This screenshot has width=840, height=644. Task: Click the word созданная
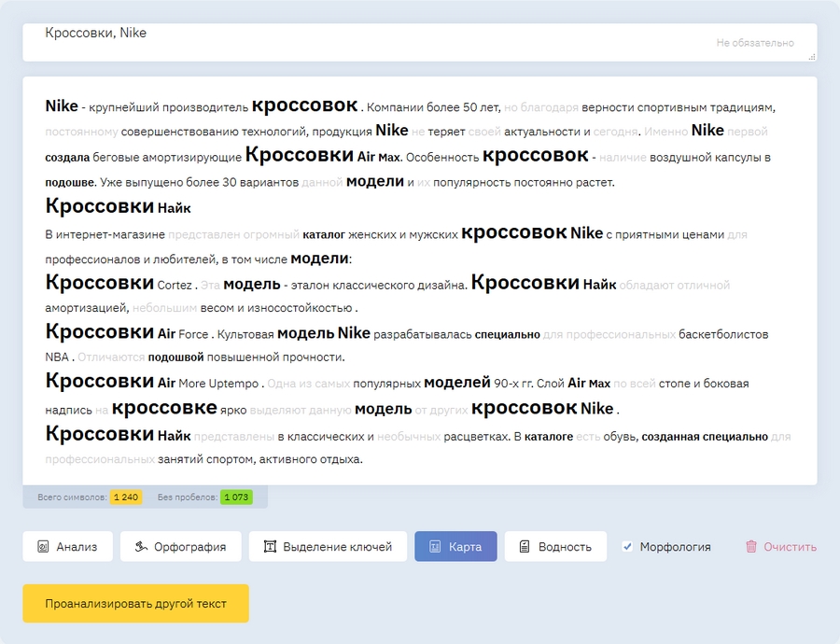pos(670,437)
